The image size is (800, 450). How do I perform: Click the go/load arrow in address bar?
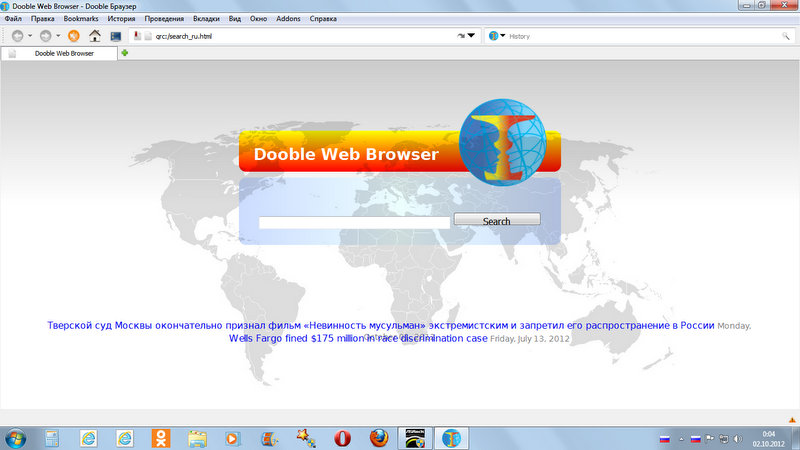tap(461, 36)
